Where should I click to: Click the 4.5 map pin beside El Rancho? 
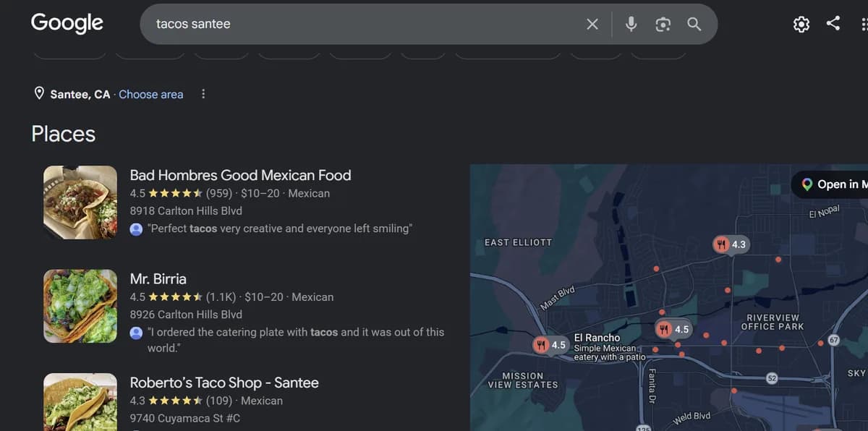[550, 345]
